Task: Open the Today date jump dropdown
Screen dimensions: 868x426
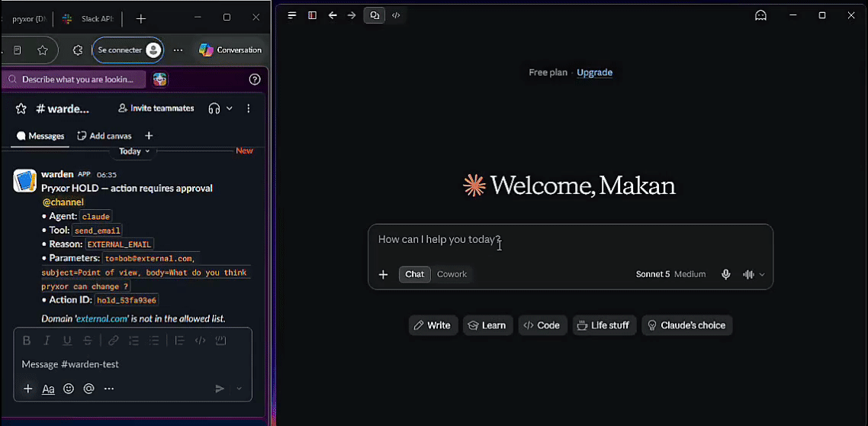Action: pos(134,151)
